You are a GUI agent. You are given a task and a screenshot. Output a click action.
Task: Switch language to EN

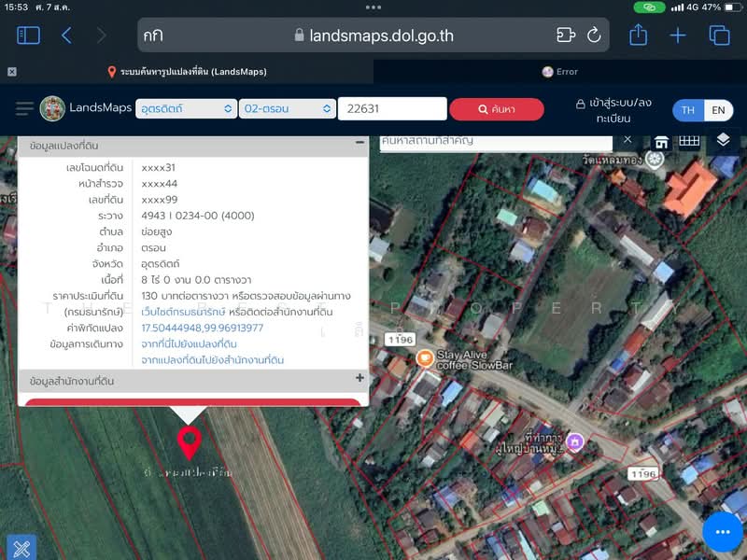pyautogui.click(x=718, y=110)
